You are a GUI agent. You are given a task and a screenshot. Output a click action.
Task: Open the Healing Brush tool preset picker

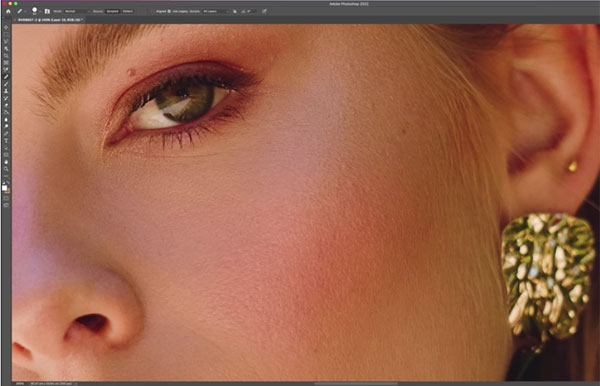(x=21, y=11)
